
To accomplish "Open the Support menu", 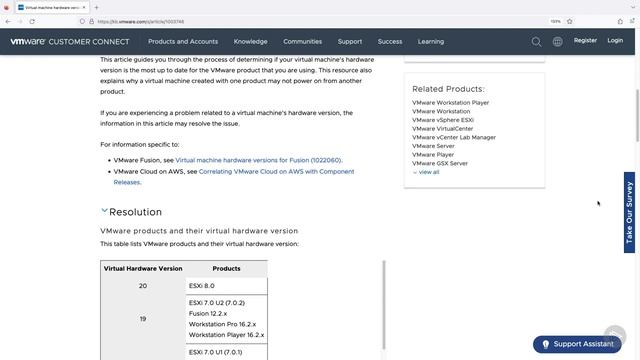I will click(350, 42).
